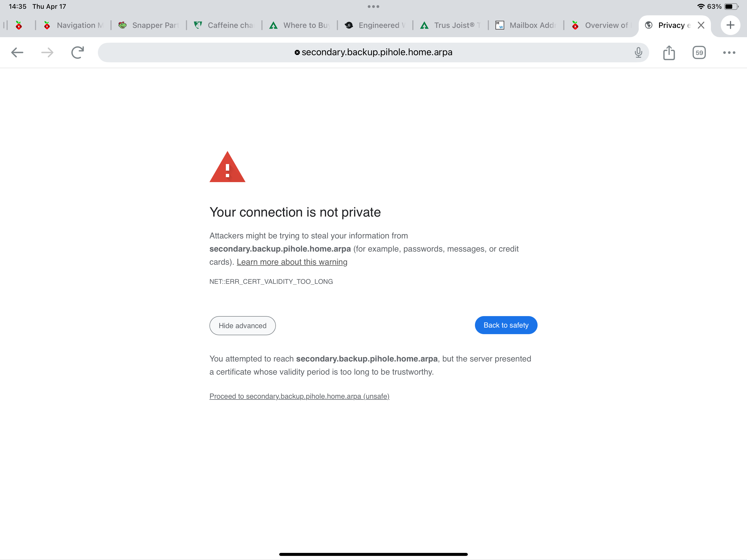The image size is (747, 560).
Task: Collapse details with Hide advanced
Action: (x=243, y=326)
